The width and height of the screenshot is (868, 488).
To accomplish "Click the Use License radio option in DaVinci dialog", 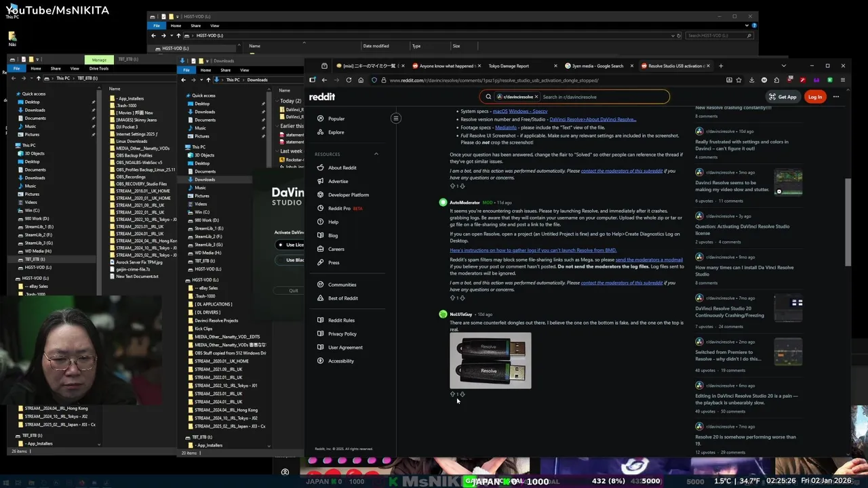I will 281,245.
